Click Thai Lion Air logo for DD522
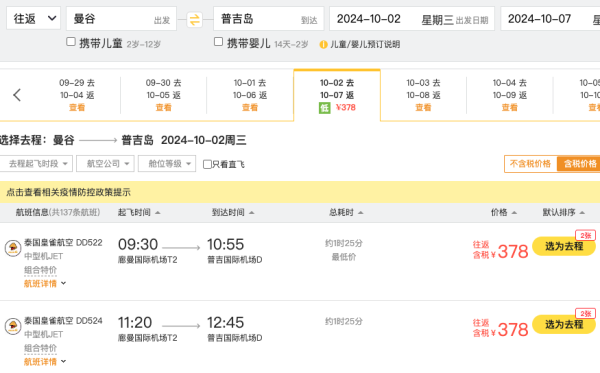The width and height of the screenshot is (600, 373). point(13,248)
